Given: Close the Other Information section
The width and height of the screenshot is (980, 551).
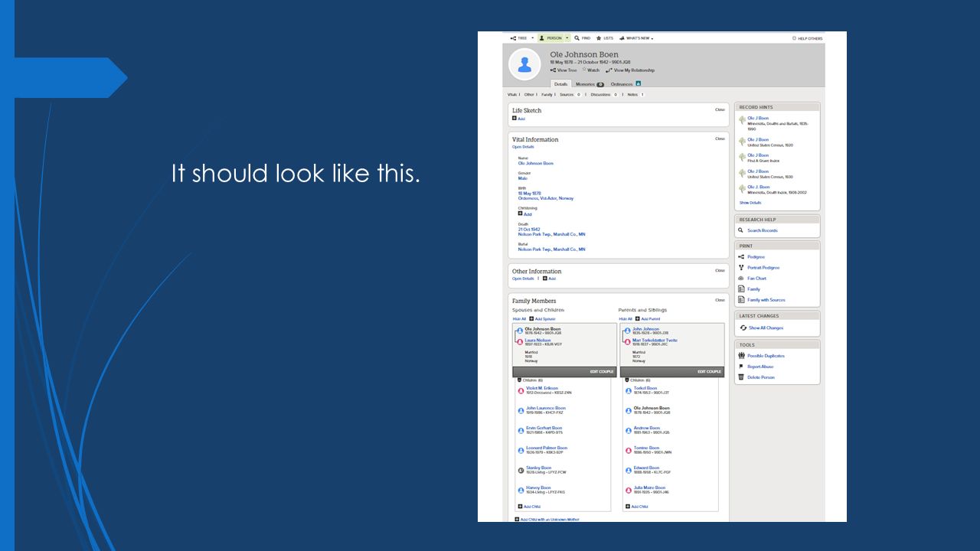Looking at the screenshot, I should coord(720,270).
